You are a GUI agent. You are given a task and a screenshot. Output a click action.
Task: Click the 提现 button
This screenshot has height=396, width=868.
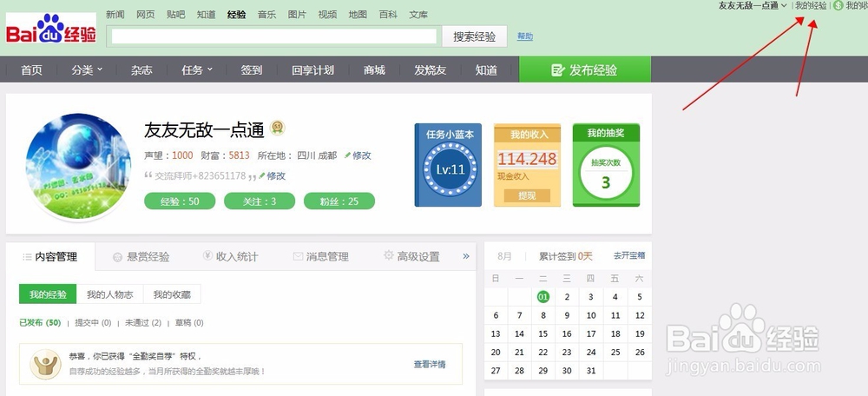click(x=527, y=195)
